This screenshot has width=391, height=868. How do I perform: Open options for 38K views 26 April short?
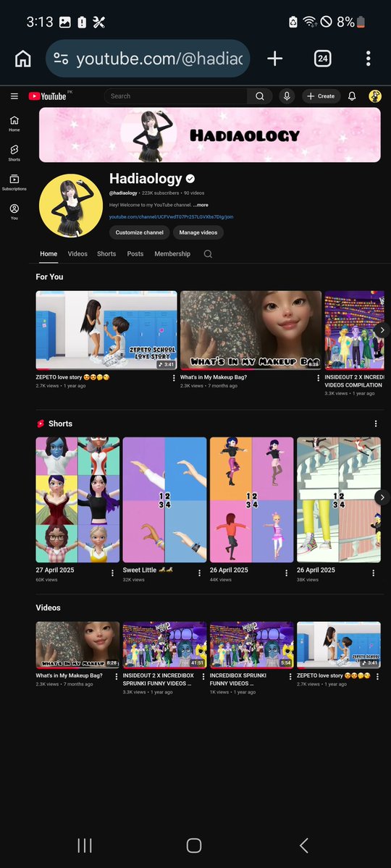[x=374, y=573]
